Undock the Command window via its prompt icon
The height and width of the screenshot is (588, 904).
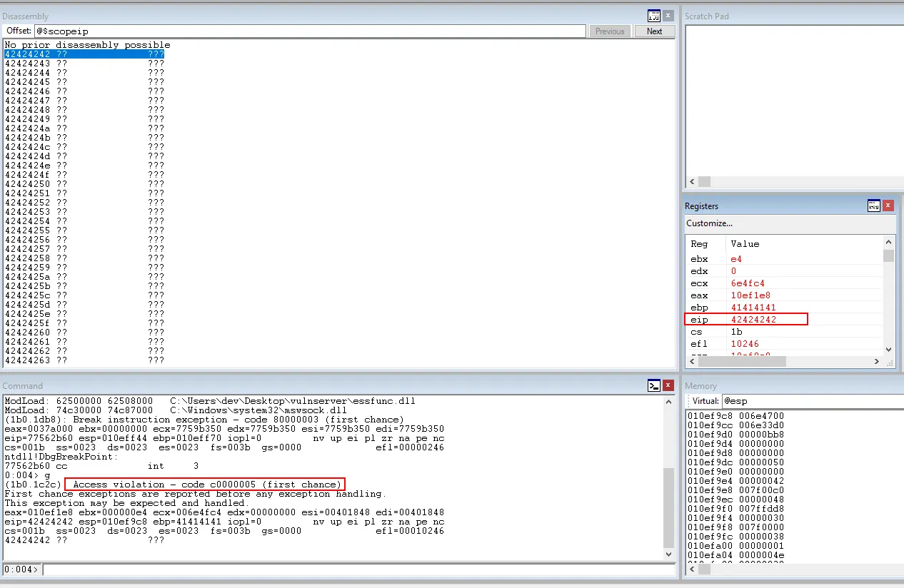tap(654, 385)
